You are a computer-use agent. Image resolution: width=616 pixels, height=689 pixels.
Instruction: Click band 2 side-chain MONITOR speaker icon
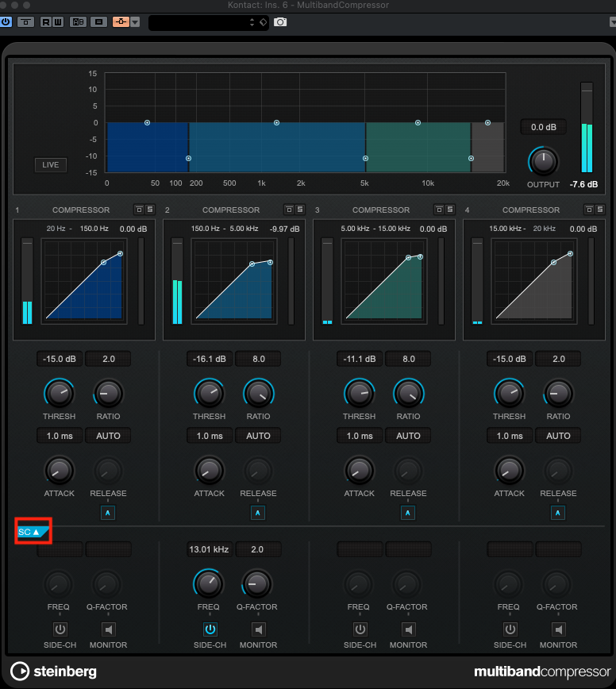click(258, 629)
